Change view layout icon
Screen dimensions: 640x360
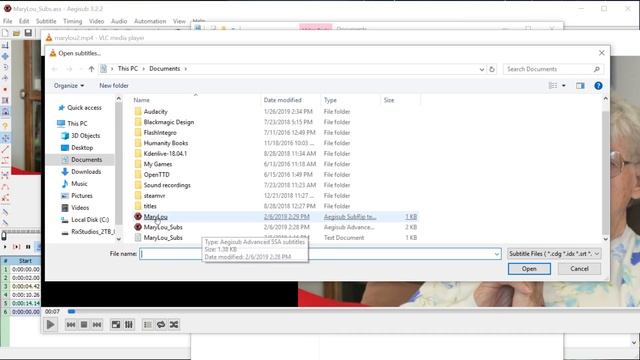pyautogui.click(x=553, y=86)
